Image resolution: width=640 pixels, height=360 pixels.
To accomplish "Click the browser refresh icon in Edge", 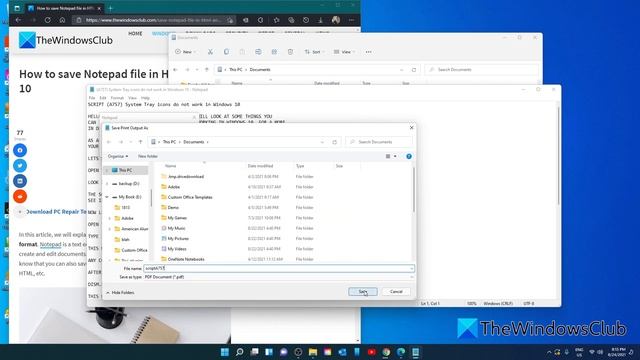I will [48, 20].
